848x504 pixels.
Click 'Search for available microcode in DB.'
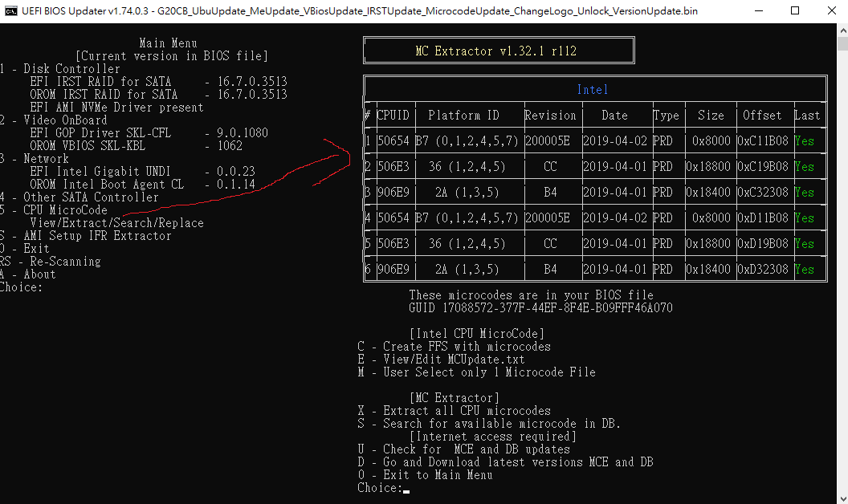pyautogui.click(x=489, y=424)
